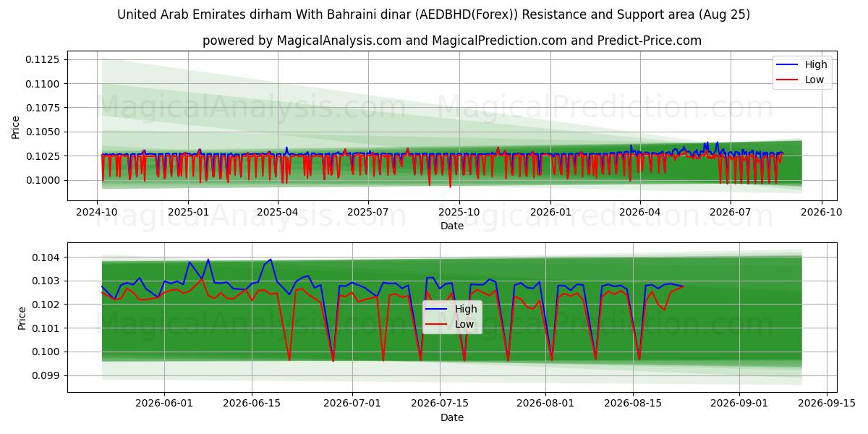The height and width of the screenshot is (434, 868).
Task: Click the chart title mentioning AEDBHD(Forex)
Action: 433,14
